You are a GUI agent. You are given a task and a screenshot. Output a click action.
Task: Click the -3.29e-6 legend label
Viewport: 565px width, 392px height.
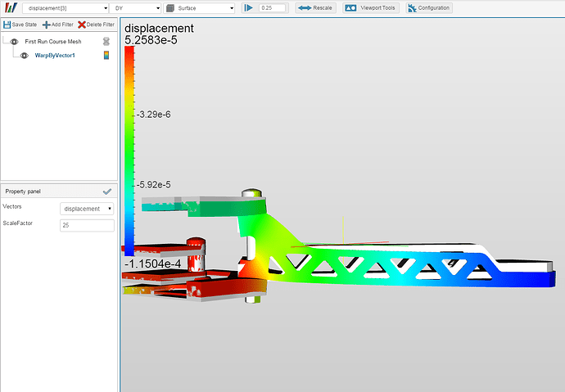point(153,115)
